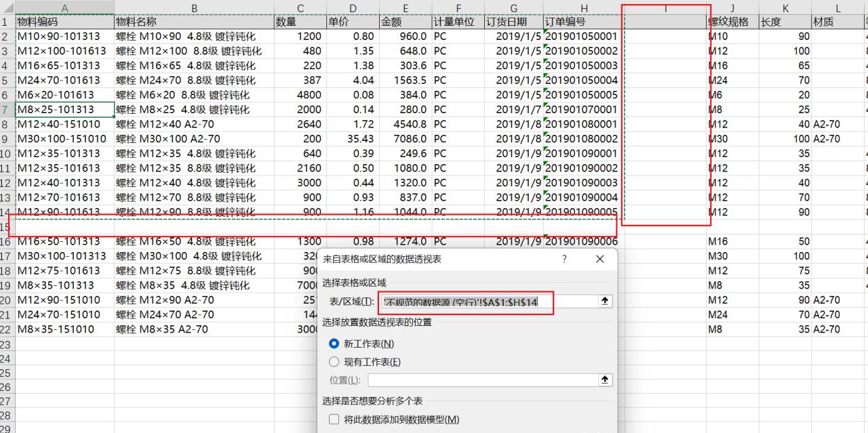The height and width of the screenshot is (433, 868).
Task: Click cell M10×90-101313
Action: (x=64, y=36)
